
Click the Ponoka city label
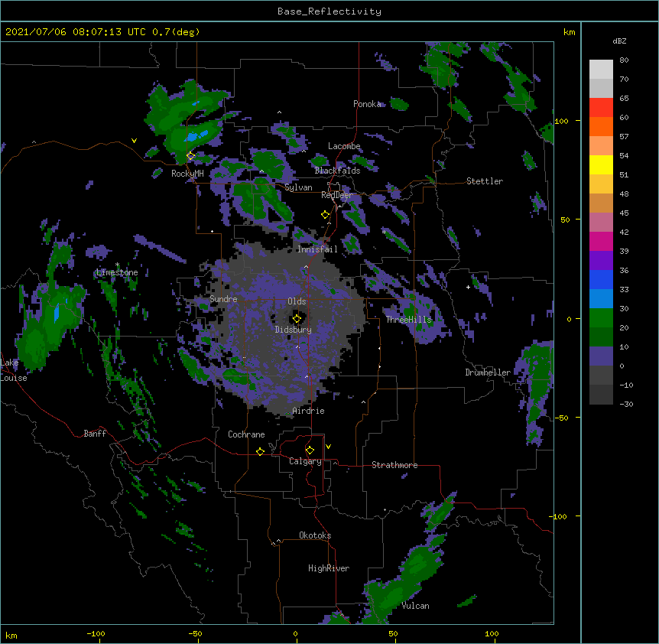tap(367, 104)
